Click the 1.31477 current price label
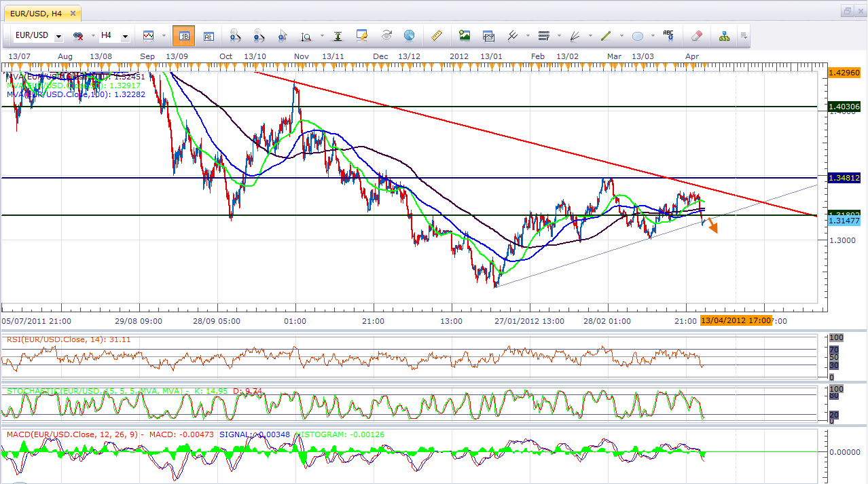The image size is (868, 484). 844,221
